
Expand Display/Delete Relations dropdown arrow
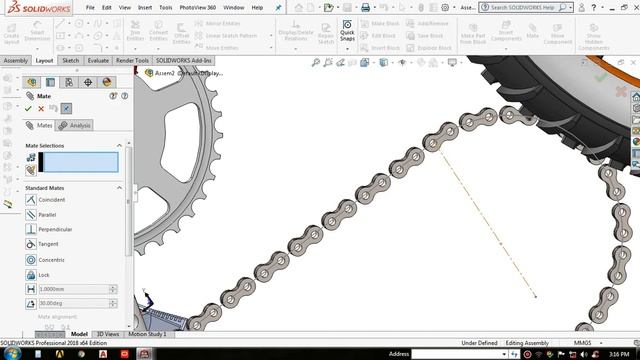(x=296, y=49)
